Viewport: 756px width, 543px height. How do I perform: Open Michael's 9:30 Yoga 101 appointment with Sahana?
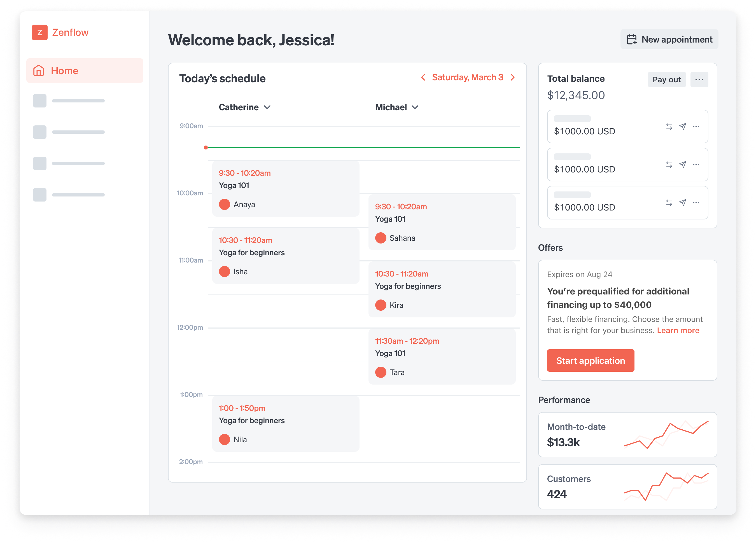442,222
